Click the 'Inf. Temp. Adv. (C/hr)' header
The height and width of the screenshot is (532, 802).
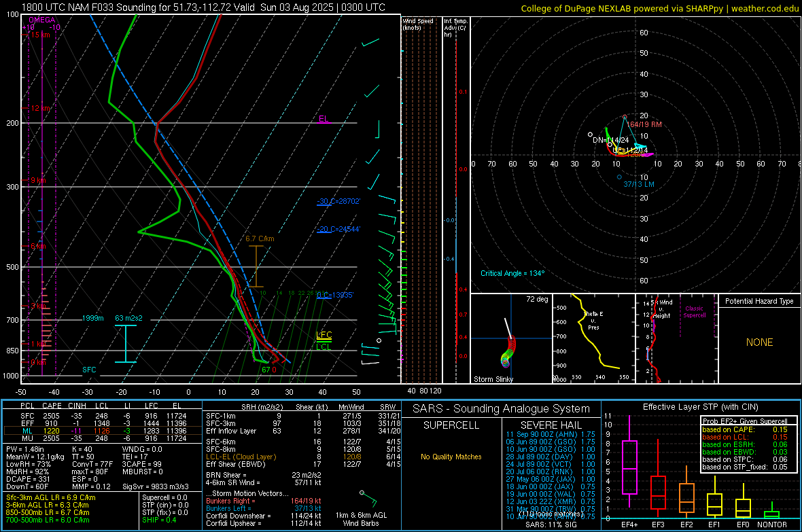[455, 28]
